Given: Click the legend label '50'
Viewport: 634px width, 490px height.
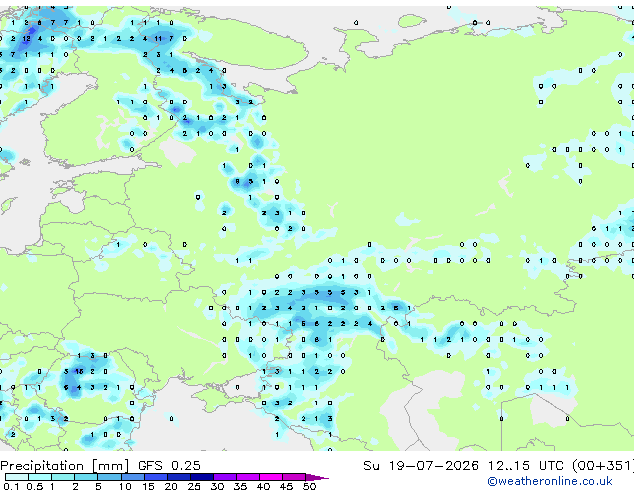Looking at the screenshot, I should [x=309, y=486].
